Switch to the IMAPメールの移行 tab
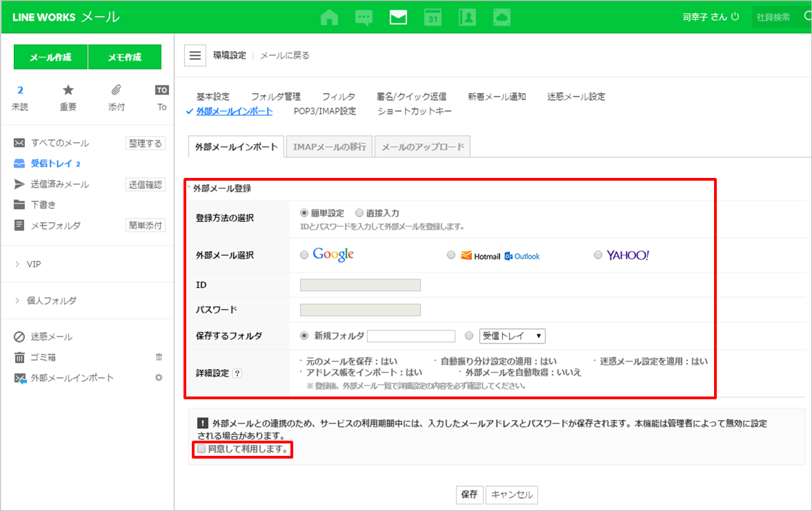The image size is (812, 511). (329, 147)
